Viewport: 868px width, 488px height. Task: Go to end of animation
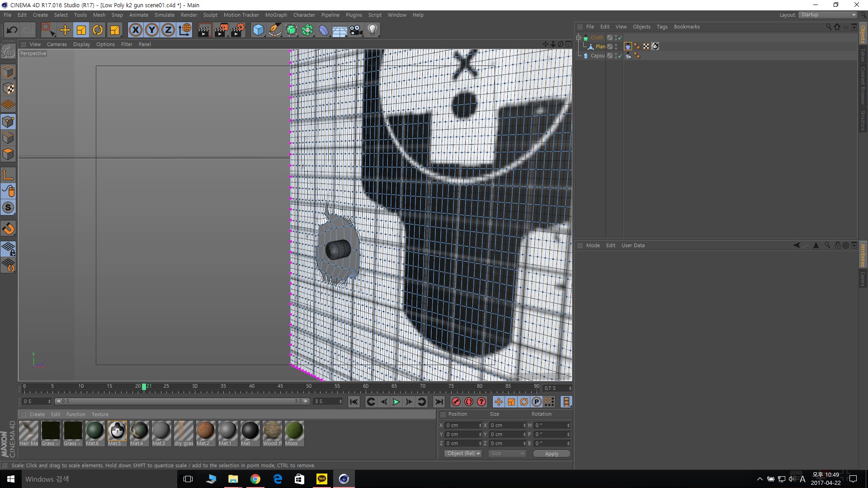[x=439, y=402]
